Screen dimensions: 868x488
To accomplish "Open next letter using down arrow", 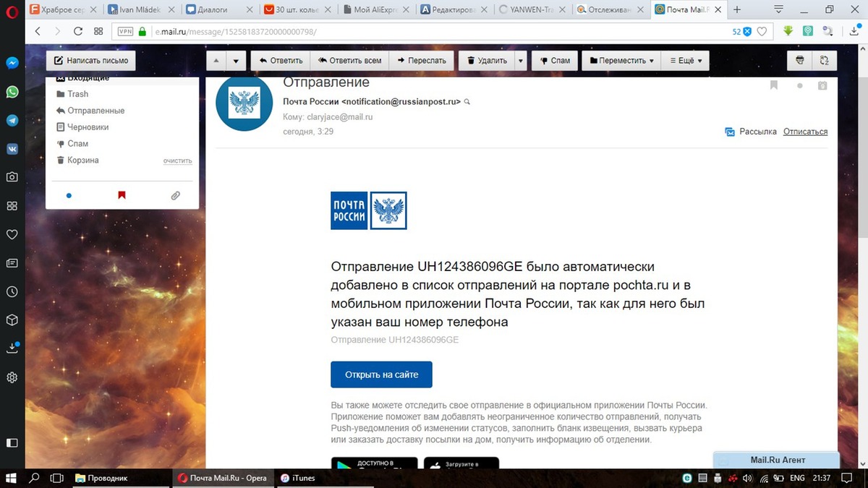I will [x=237, y=61].
